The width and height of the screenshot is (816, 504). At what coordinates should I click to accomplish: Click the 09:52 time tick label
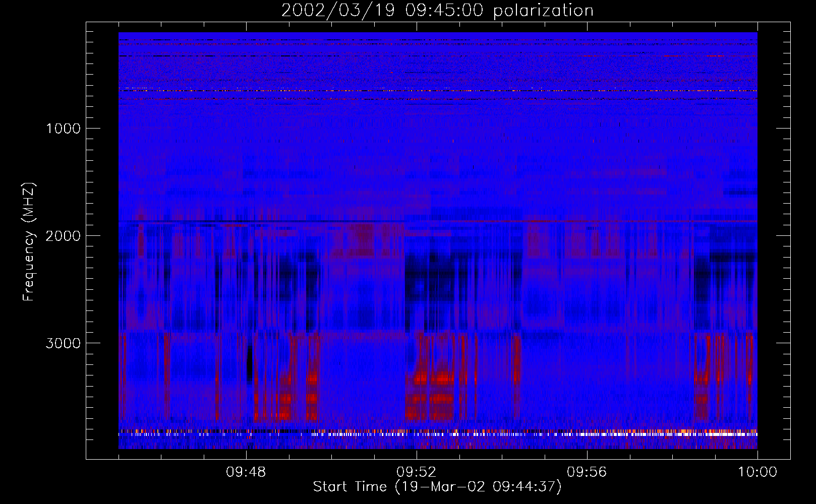pyautogui.click(x=417, y=472)
